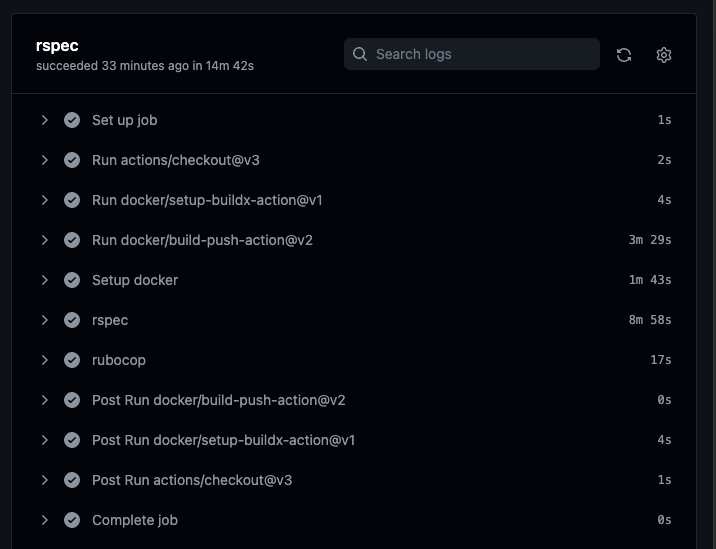Click the 3m 29s duration value
The image size is (716, 549).
click(x=650, y=240)
